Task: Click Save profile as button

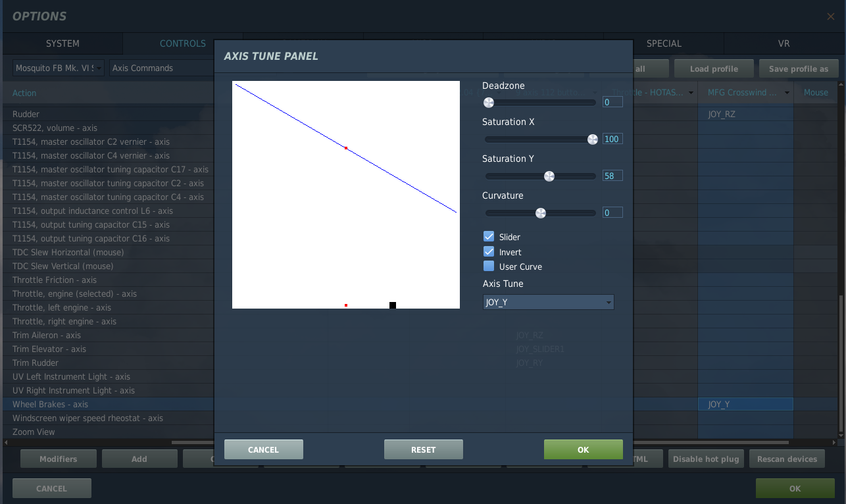Action: 799,68
